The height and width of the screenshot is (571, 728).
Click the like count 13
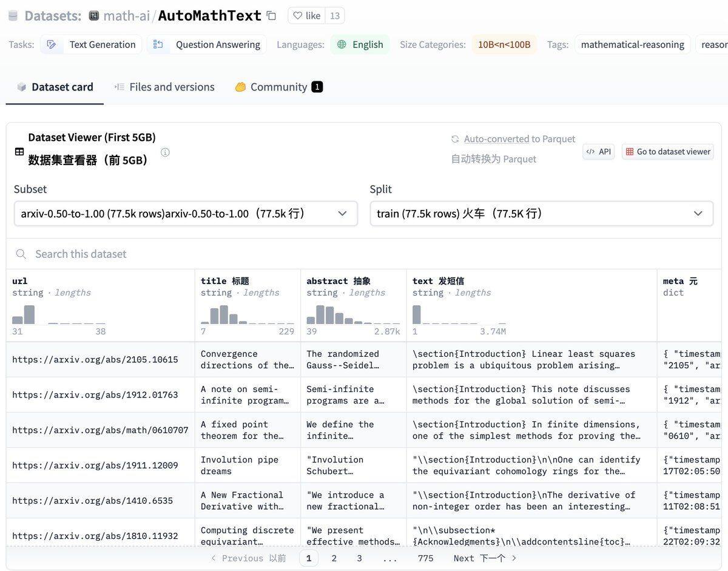click(335, 16)
